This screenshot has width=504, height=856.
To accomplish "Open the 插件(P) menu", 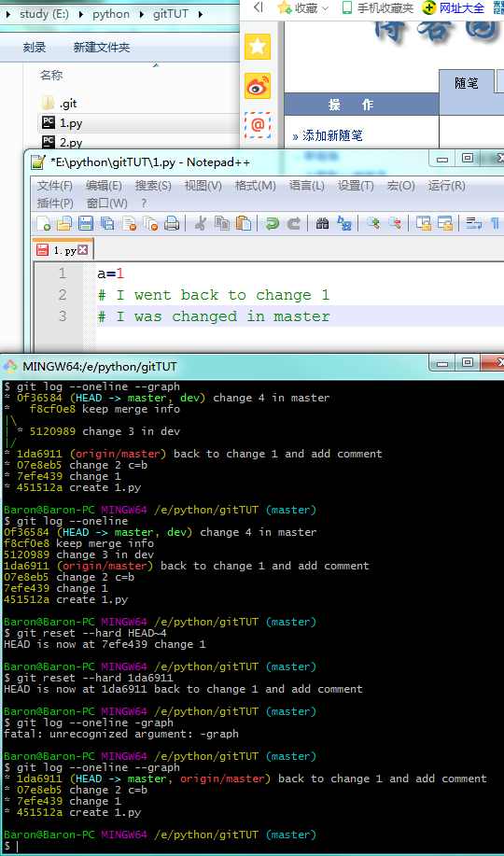I will click(x=55, y=203).
